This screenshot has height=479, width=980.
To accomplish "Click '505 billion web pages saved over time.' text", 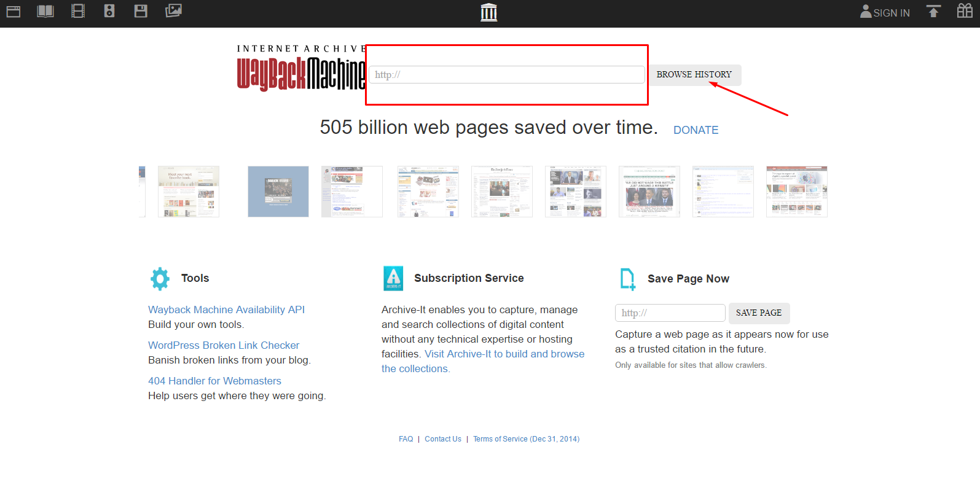I will point(488,127).
